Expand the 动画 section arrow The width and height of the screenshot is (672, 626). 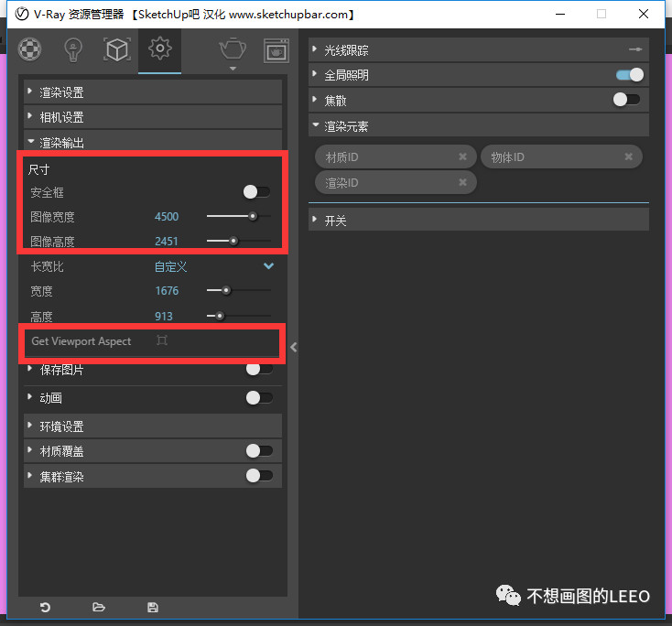(29, 397)
